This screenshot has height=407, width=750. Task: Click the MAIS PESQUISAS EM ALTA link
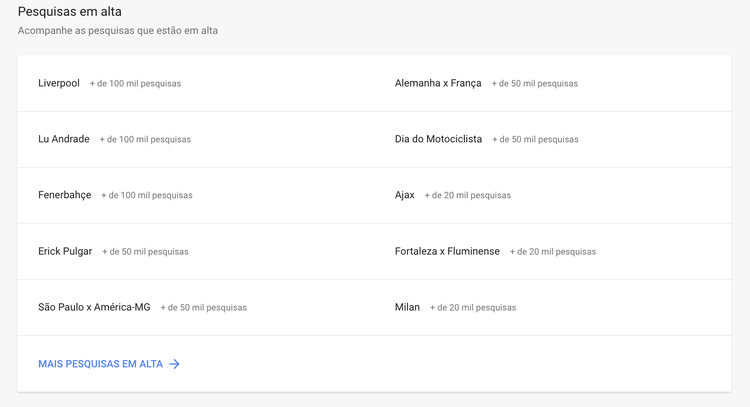100,364
